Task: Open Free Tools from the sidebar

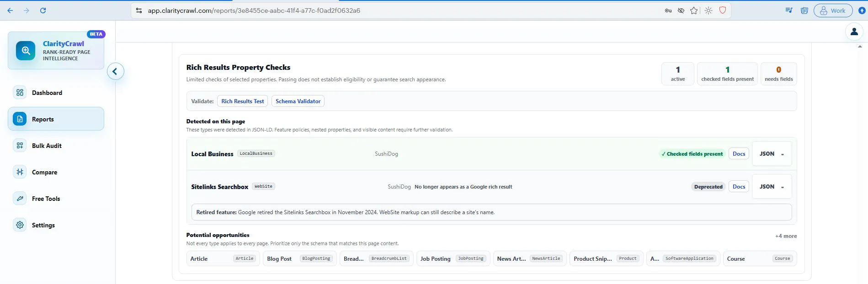Action: (x=56, y=199)
